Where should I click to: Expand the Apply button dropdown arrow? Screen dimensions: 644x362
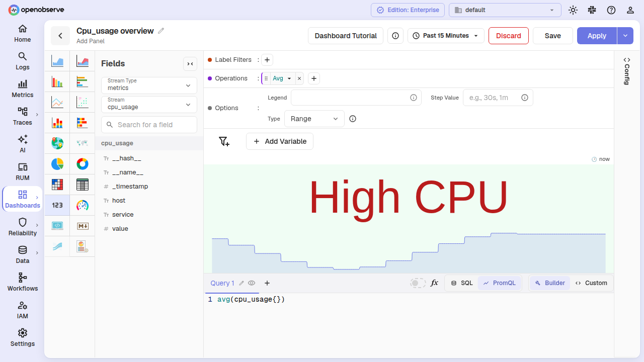(x=625, y=36)
